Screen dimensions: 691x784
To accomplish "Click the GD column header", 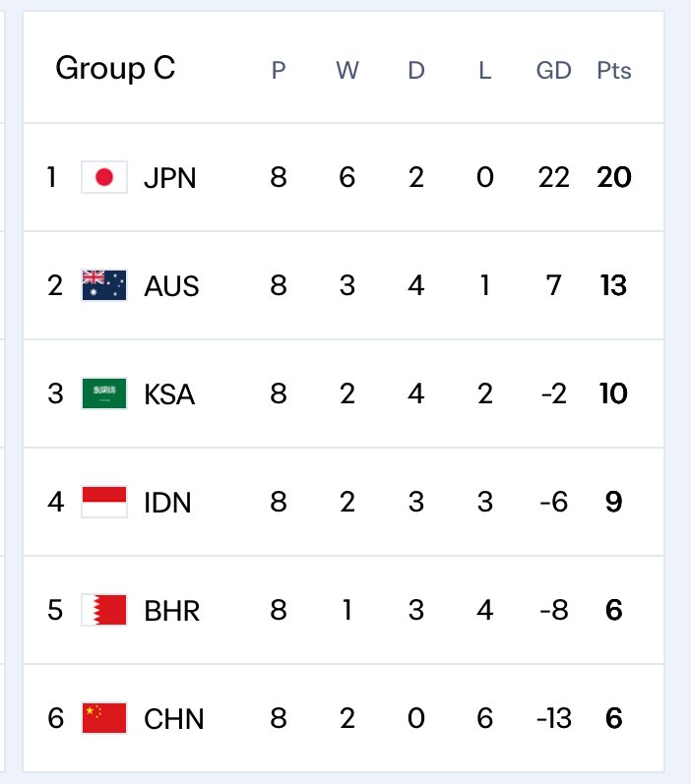I will click(553, 71).
